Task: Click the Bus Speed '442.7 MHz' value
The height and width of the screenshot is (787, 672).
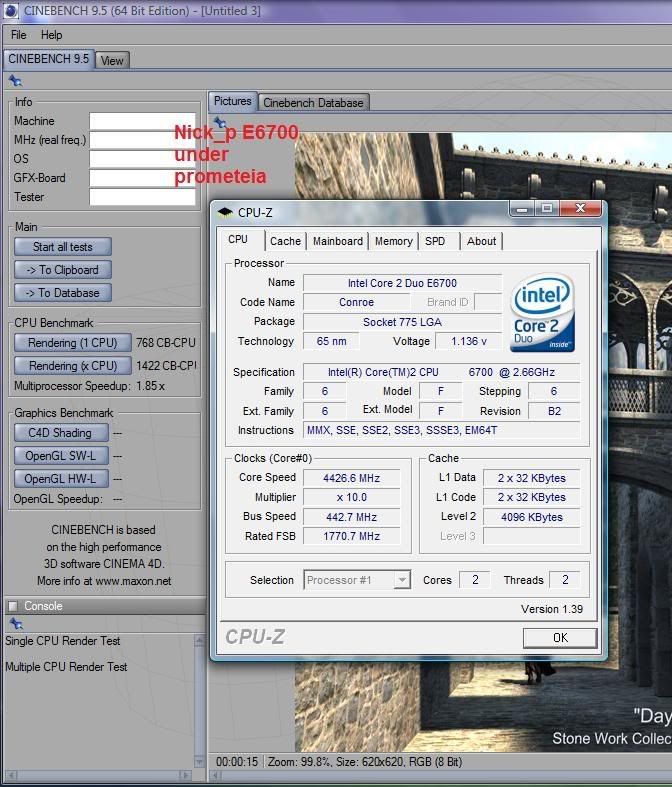Action: (x=351, y=517)
